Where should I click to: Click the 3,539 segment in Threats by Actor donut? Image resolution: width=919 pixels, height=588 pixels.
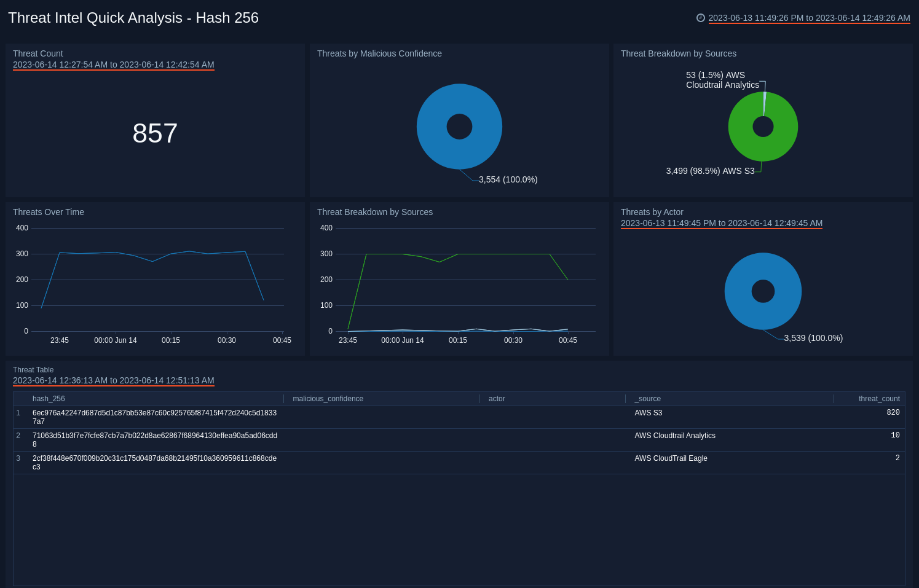point(763,261)
